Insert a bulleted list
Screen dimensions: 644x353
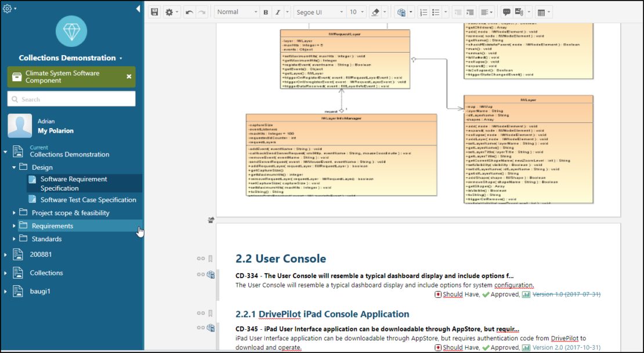click(x=437, y=12)
